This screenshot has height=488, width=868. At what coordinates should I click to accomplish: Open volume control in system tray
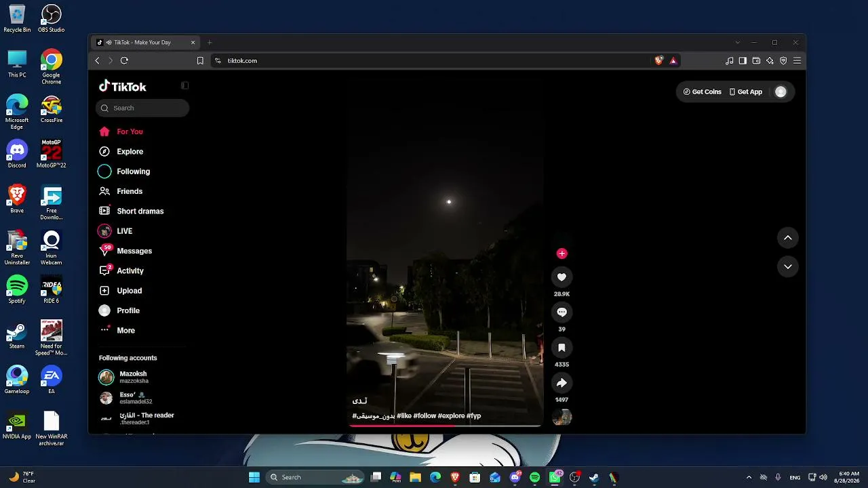tap(823, 477)
